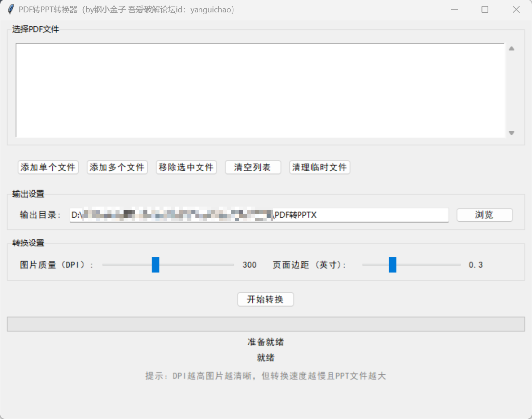
Task: Click the DPI value label showing 300
Action: pyautogui.click(x=249, y=265)
